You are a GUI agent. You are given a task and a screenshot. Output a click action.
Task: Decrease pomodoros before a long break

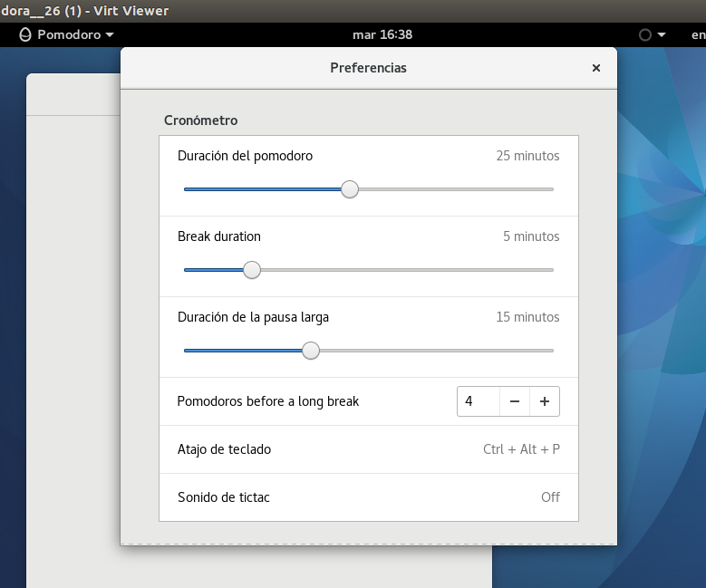point(515,401)
